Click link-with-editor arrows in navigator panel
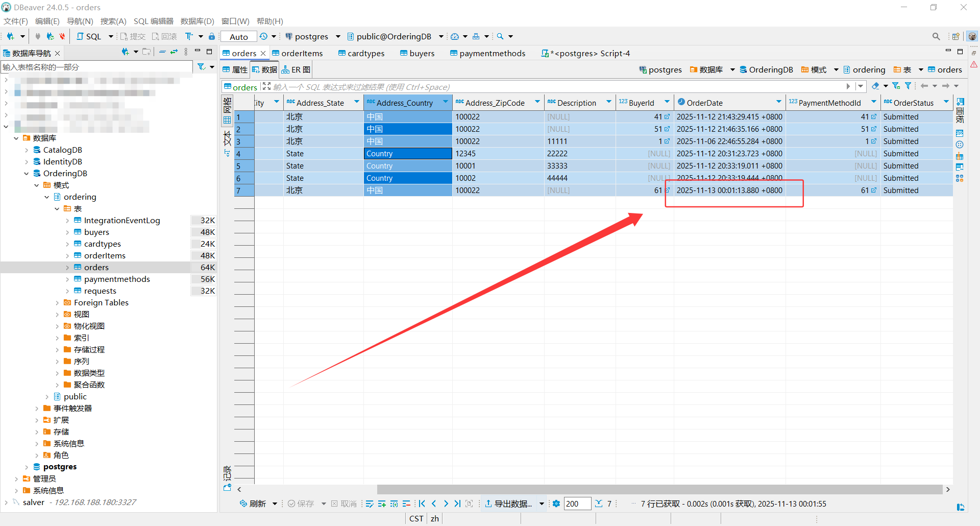The height and width of the screenshot is (526, 980). click(x=174, y=52)
